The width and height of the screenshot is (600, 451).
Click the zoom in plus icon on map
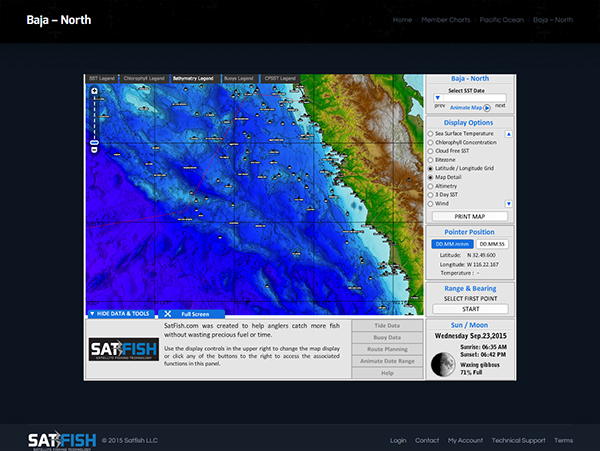tap(95, 91)
